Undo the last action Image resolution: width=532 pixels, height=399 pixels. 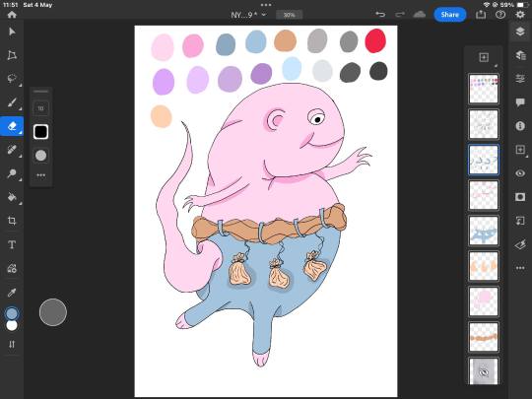(x=380, y=14)
